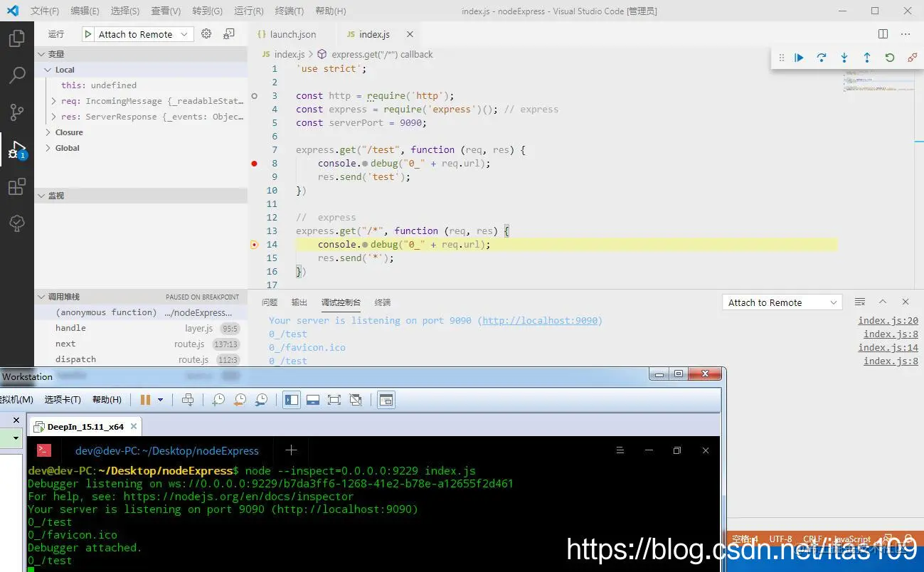Viewport: 924px width, 572px height.
Task: Open the 文件(F) menu
Action: pos(45,11)
